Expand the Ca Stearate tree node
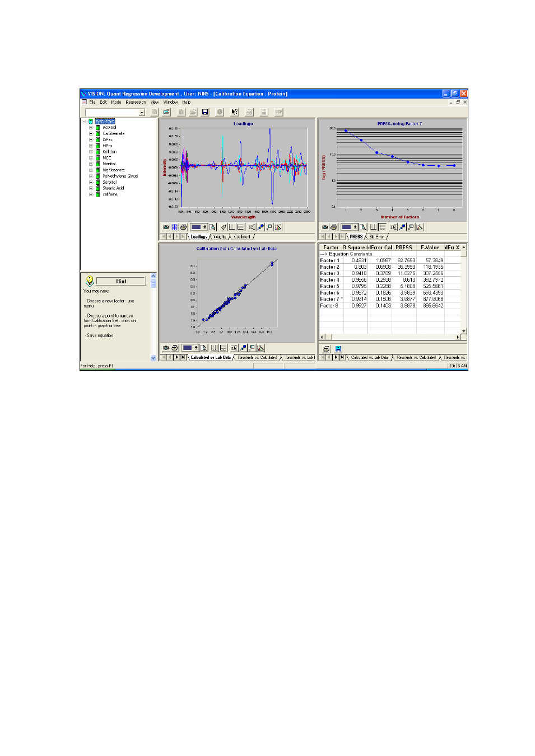The height and width of the screenshot is (756, 535). 91,134
